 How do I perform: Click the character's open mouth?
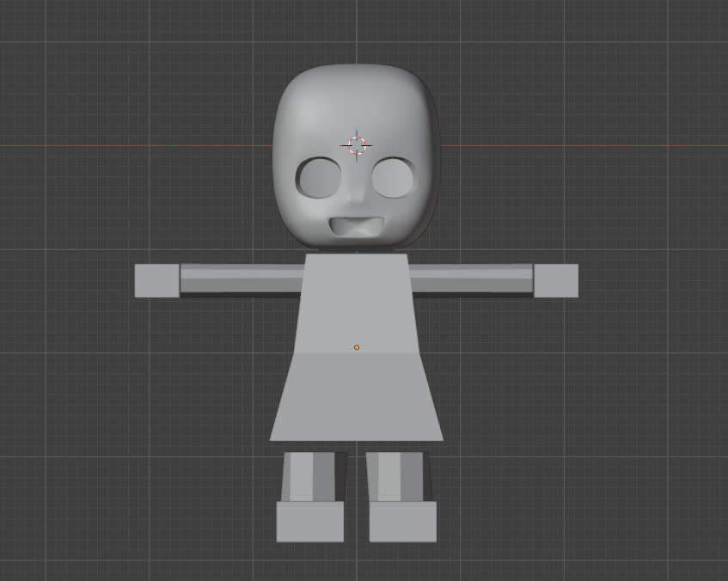point(358,227)
